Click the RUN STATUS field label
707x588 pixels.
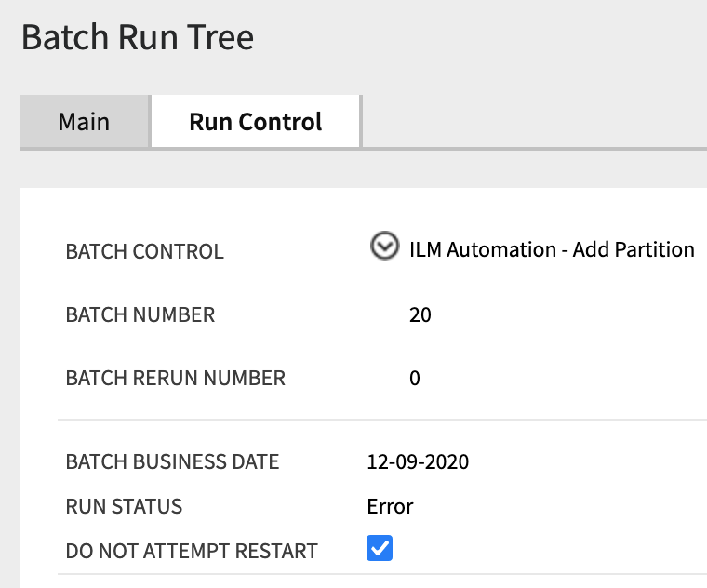pyautogui.click(x=124, y=507)
